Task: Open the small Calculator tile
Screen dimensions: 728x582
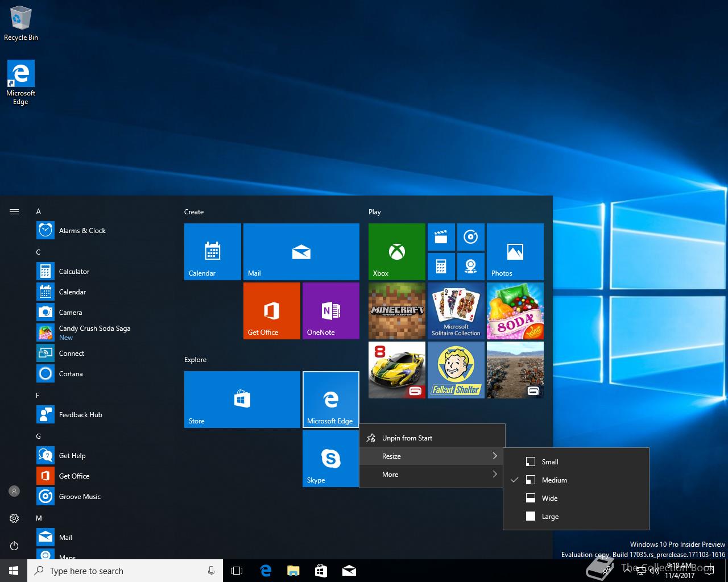Action: (x=441, y=267)
